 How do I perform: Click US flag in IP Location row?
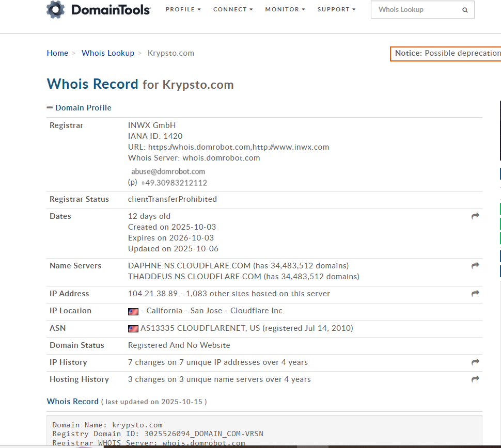pos(133,311)
